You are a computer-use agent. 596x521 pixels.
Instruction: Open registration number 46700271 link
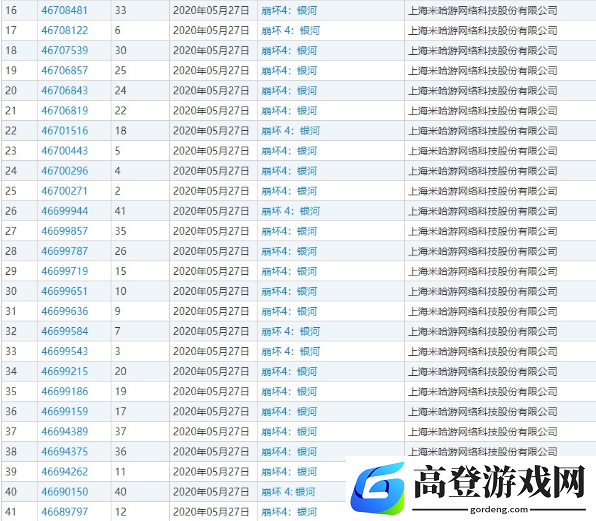click(x=64, y=191)
